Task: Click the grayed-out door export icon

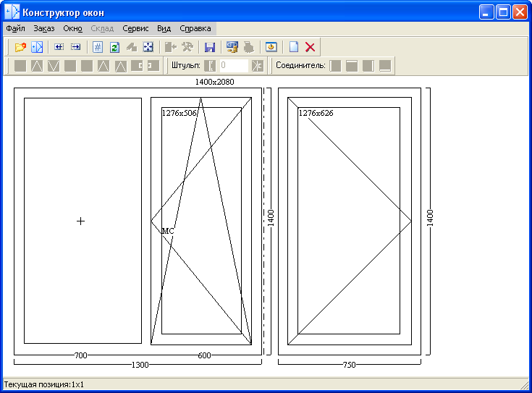Action: (171, 47)
